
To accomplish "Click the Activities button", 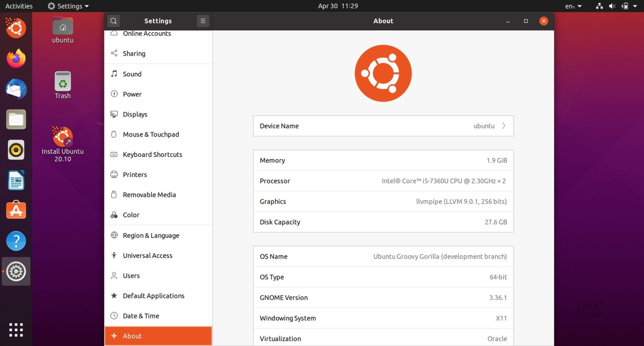I will [19, 6].
